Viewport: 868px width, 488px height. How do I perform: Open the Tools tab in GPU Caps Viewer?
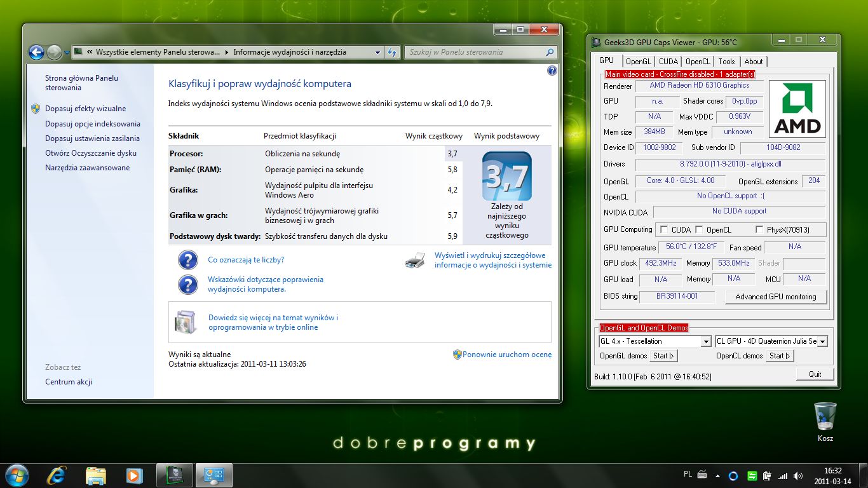tap(726, 62)
